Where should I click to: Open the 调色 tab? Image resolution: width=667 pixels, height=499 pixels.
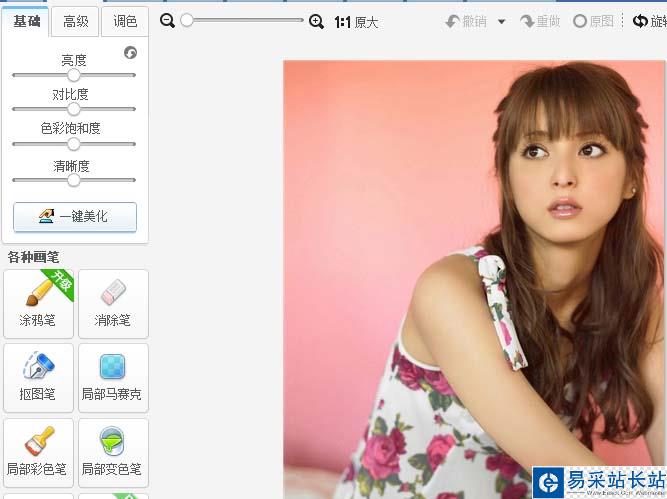pyautogui.click(x=125, y=21)
